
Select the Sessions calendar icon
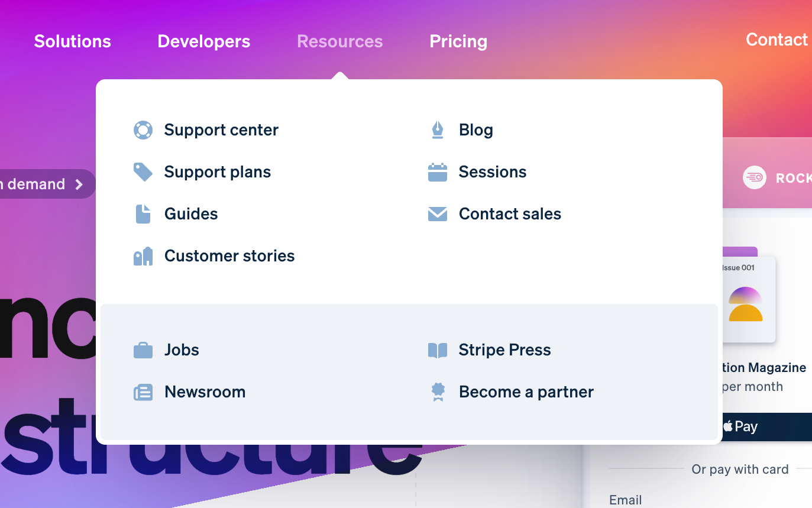click(x=438, y=172)
